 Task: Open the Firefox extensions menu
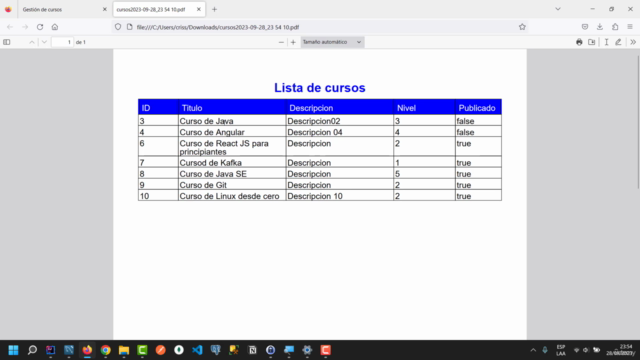[x=615, y=27]
